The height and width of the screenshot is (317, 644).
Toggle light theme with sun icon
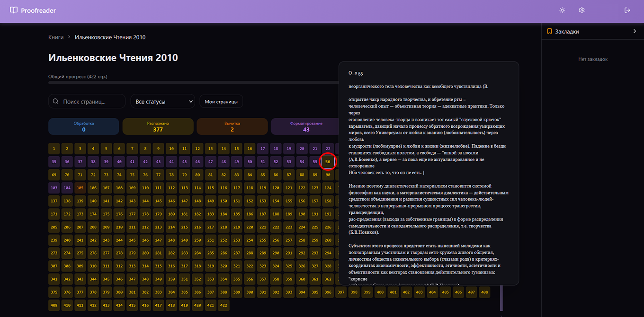point(562,10)
